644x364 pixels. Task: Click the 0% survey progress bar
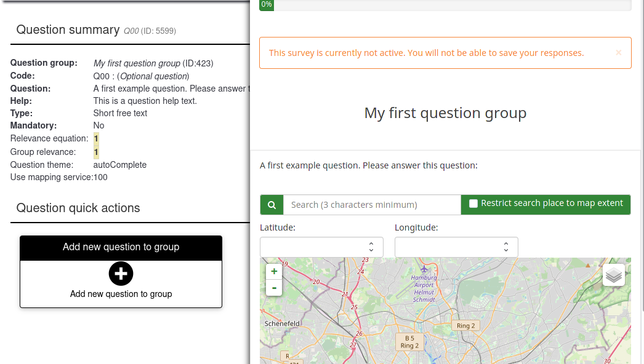click(445, 5)
